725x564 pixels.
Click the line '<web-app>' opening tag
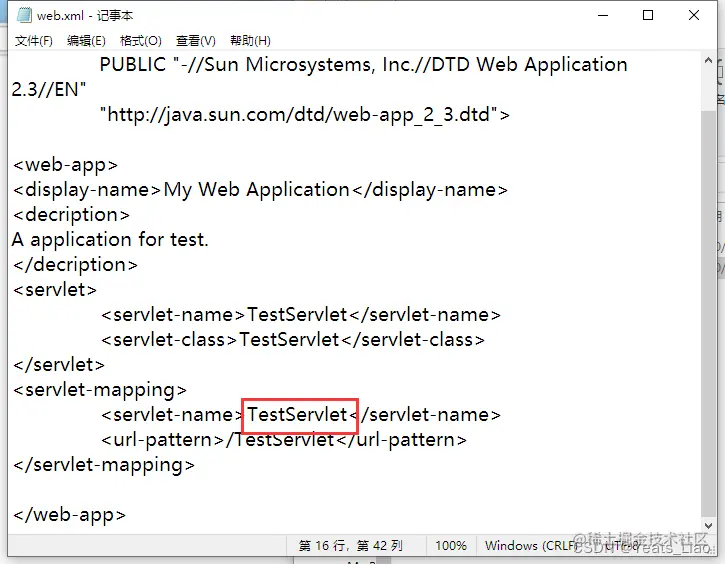[66, 165]
